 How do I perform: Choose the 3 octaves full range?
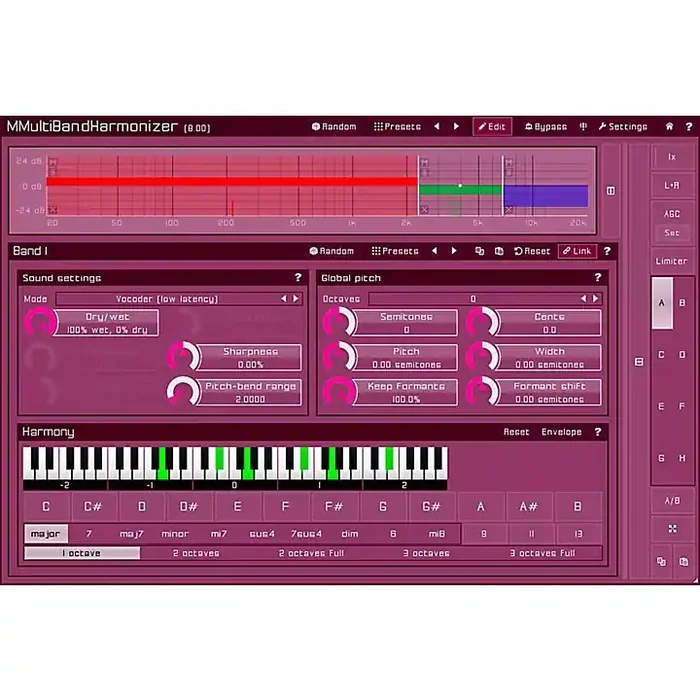(543, 553)
